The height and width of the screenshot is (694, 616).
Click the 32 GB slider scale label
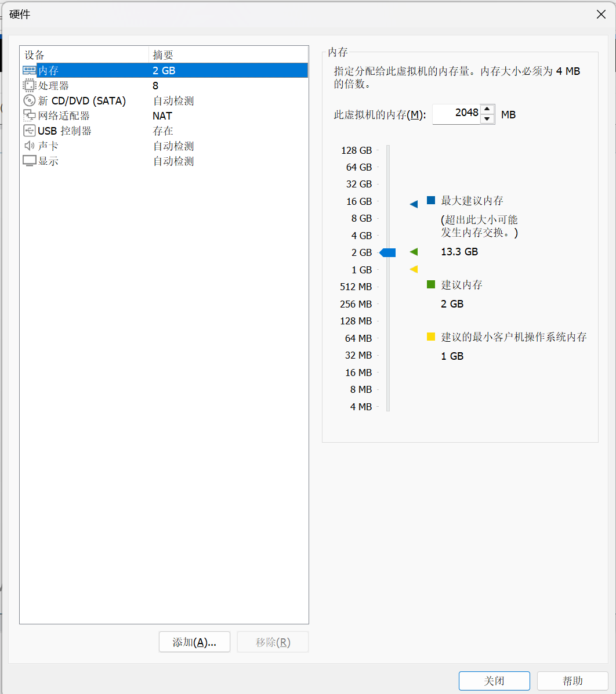[x=359, y=184]
